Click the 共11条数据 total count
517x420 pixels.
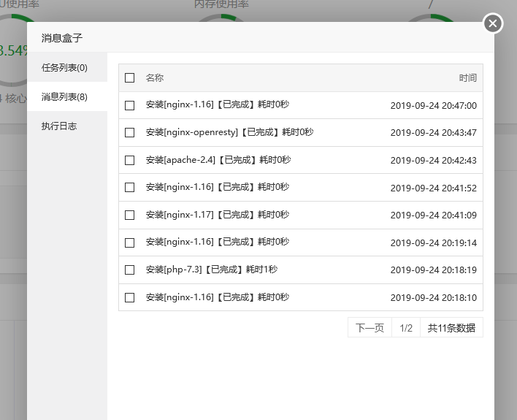451,328
